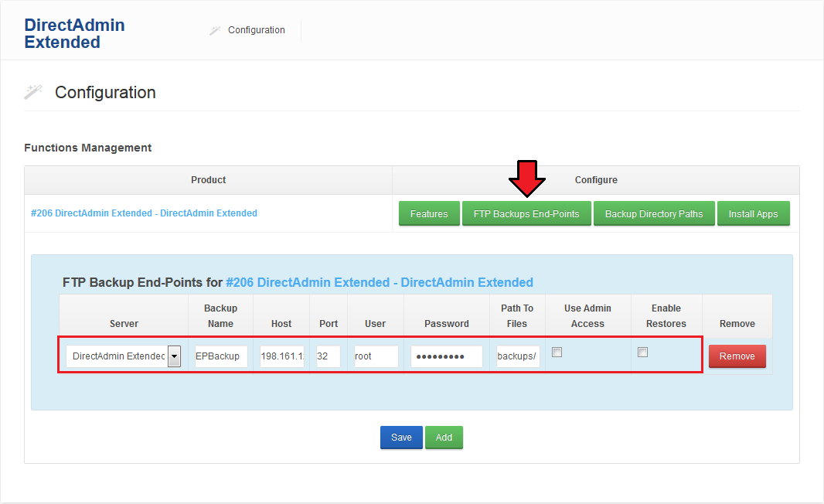Click the Functions Management heading
Viewport: 824px width, 504px height.
click(88, 148)
